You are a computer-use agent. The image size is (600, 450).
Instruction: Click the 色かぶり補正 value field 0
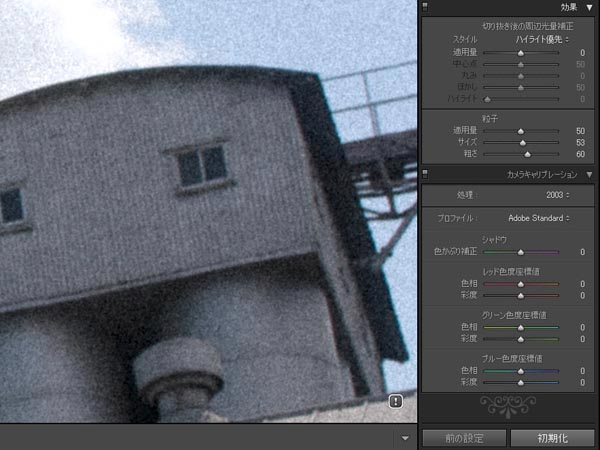pos(582,252)
